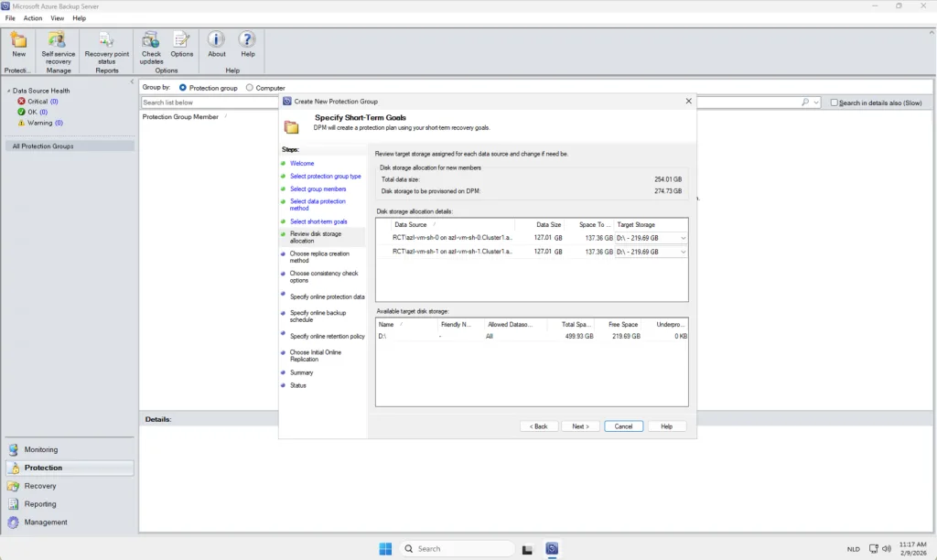Open the View menu
This screenshot has width=937, height=560.
[x=58, y=18]
